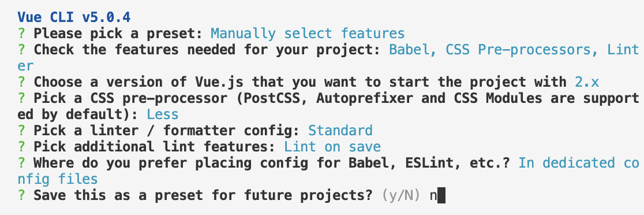Click the terminal cursor block after 'n'
Screen dimensions: 644x215
[x=441, y=196]
